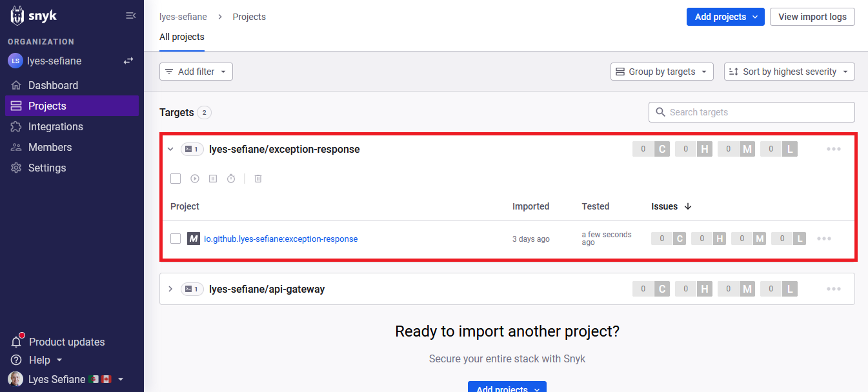The width and height of the screenshot is (868, 392).
Task: Open Add projects dropdown at top
Action: click(x=725, y=17)
